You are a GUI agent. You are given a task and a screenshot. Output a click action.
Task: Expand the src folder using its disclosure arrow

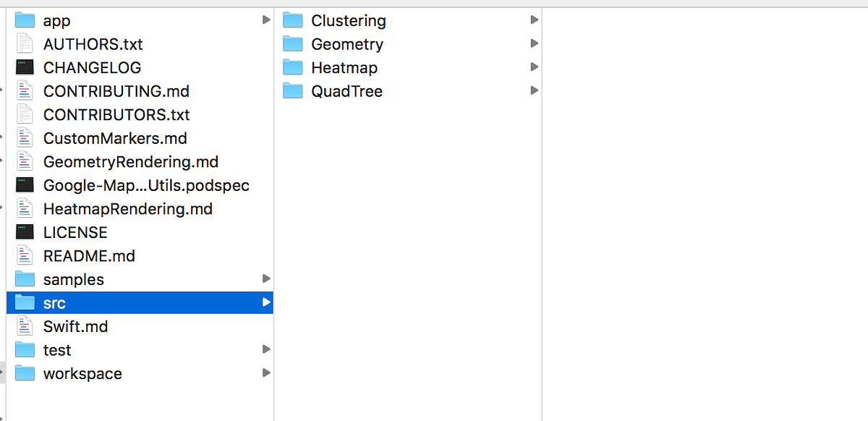[266, 302]
